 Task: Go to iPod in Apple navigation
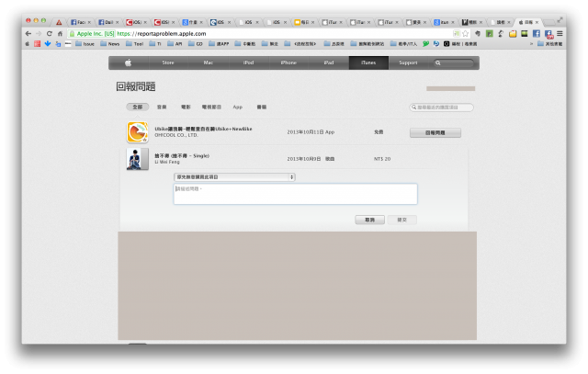tap(249, 62)
